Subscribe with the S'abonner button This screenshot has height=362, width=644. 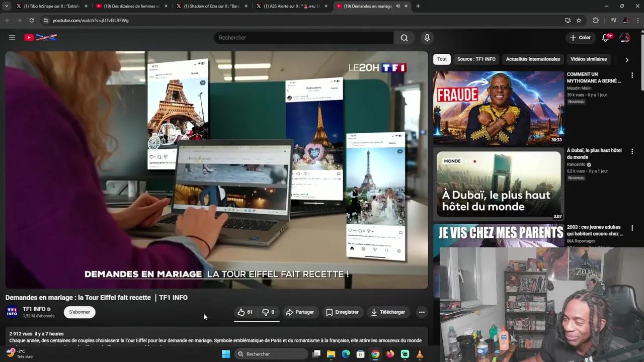[79, 312]
